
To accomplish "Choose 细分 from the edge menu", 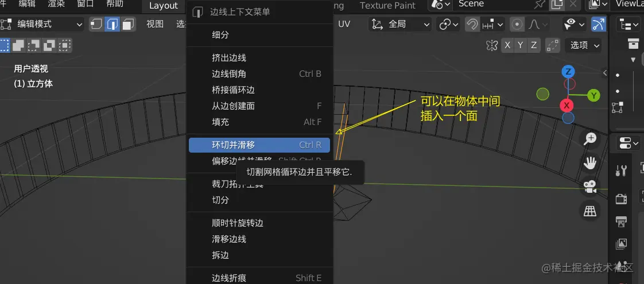I will [259, 35].
